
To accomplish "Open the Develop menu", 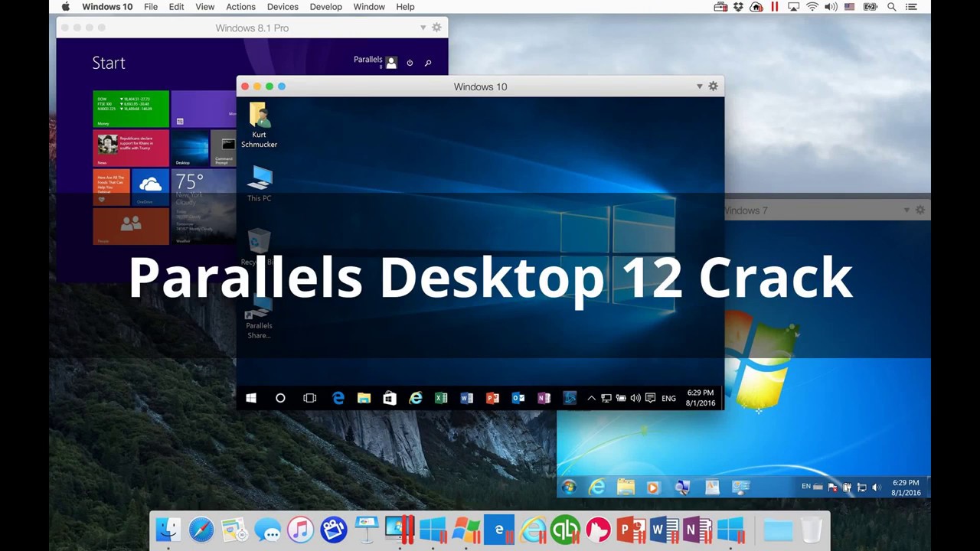I will coord(325,7).
